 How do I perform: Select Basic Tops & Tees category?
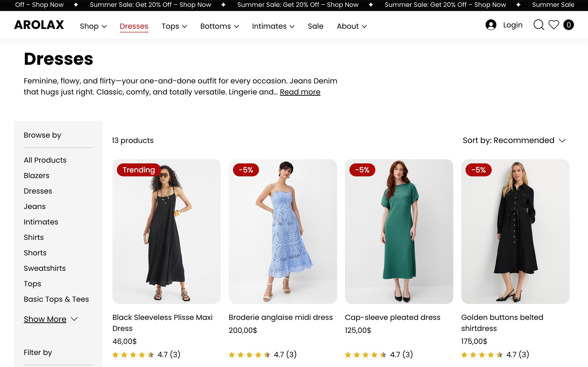[56, 299]
